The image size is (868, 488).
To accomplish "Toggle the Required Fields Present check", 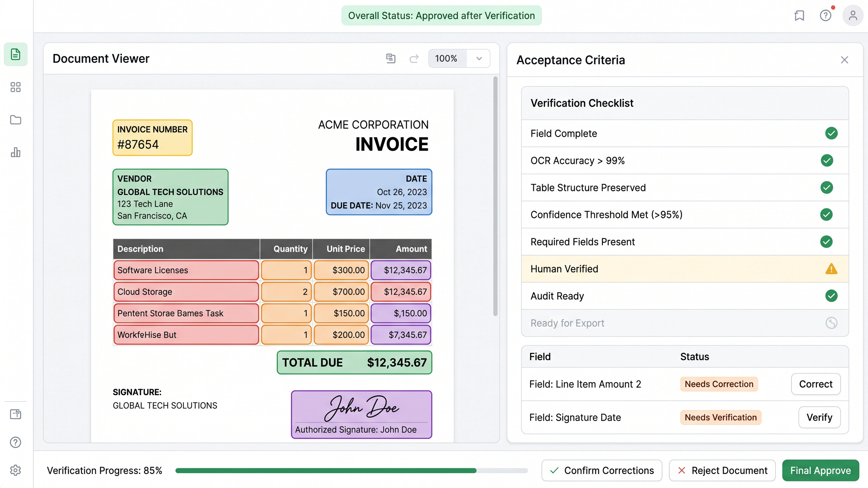I will (826, 241).
